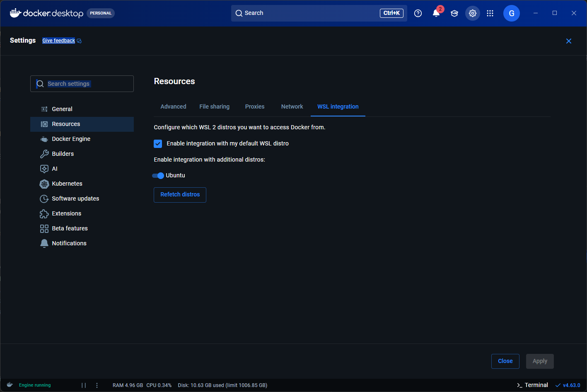
Task: Switch to the Network tab
Action: [292, 106]
